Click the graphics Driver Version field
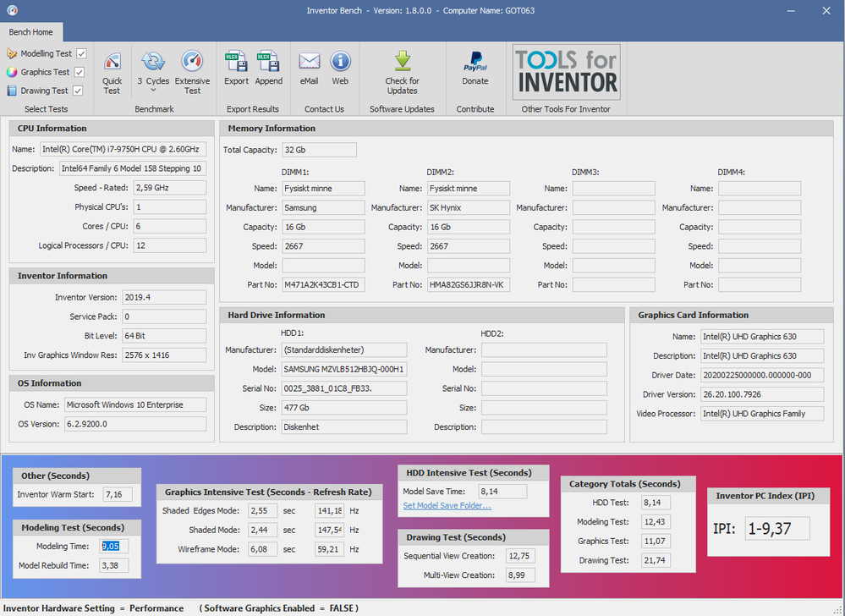The width and height of the screenshot is (845, 616). pyautogui.click(x=762, y=394)
